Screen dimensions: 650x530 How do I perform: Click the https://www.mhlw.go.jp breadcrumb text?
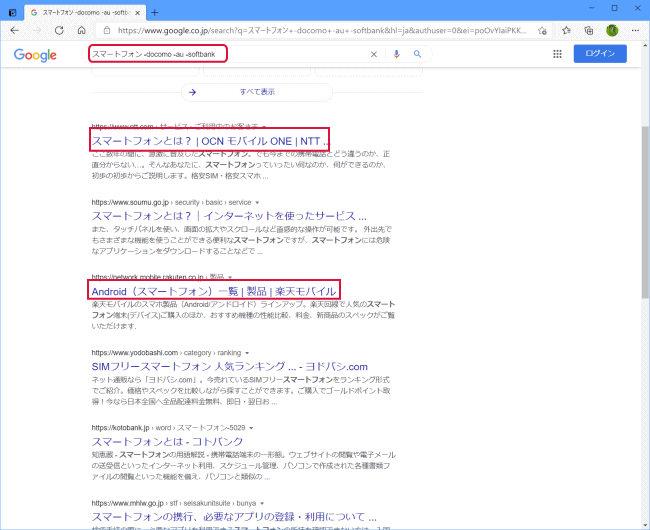coord(128,503)
